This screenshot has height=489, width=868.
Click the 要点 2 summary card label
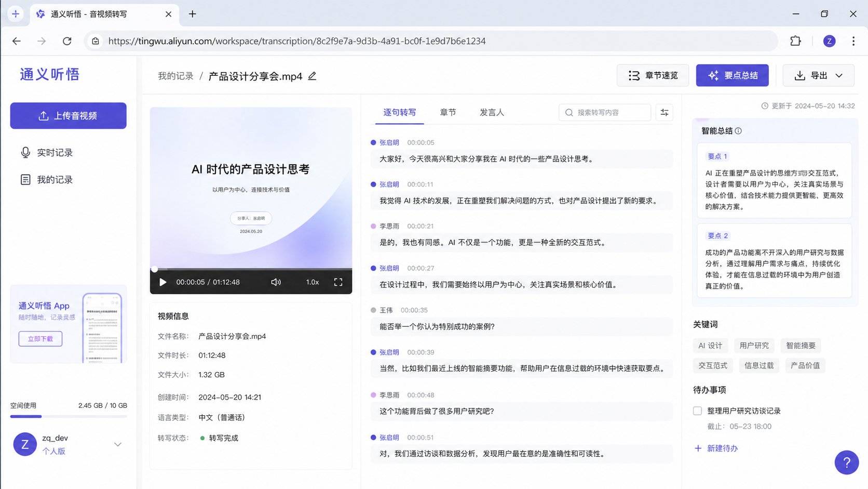[x=718, y=236]
